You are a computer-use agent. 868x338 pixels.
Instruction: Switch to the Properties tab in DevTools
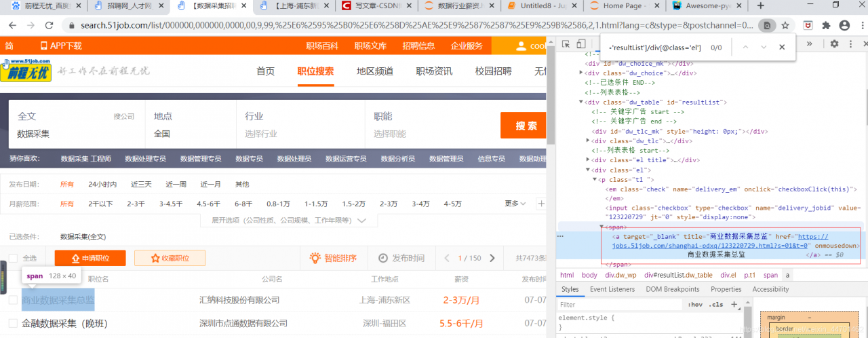pyautogui.click(x=726, y=289)
